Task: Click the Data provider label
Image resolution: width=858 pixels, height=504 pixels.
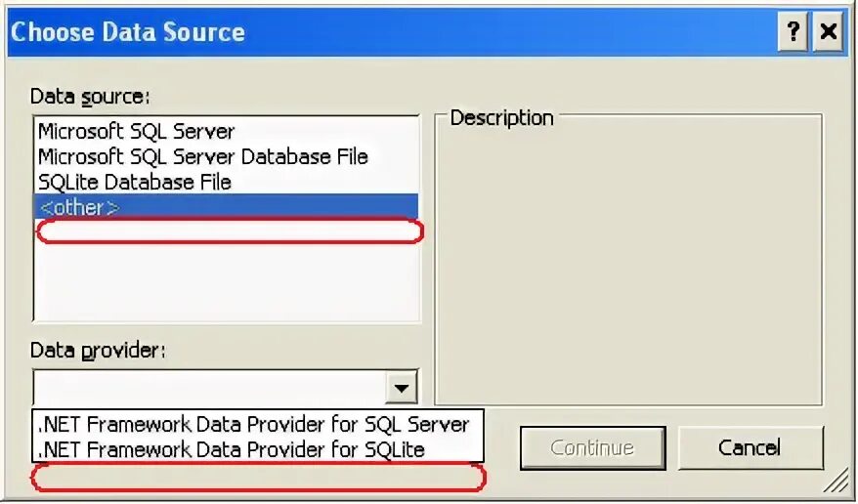Action: point(98,351)
